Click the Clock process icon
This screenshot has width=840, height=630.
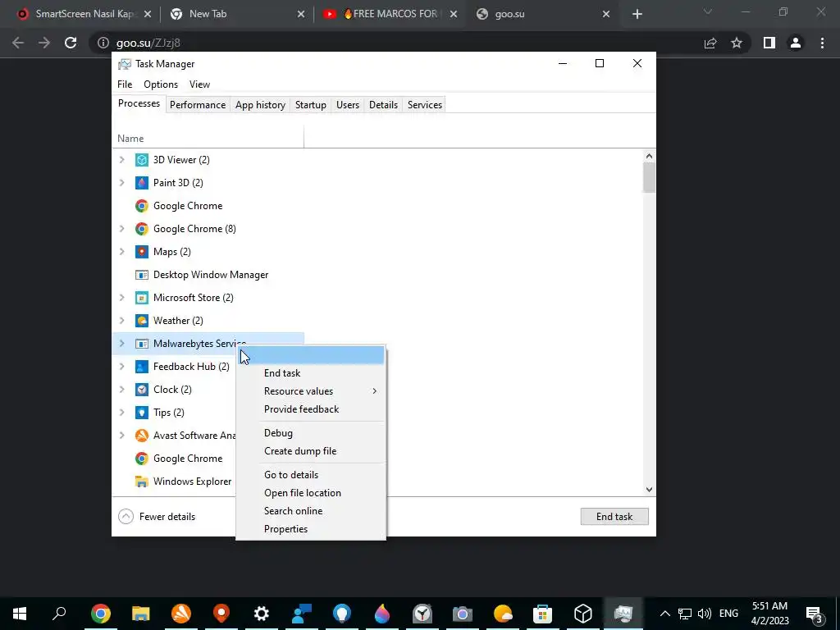click(x=141, y=390)
